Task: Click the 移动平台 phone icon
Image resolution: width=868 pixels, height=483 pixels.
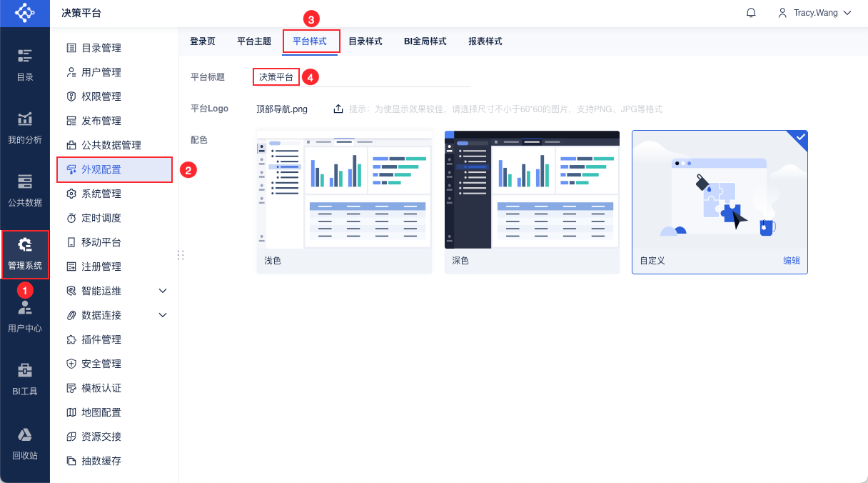Action: (x=71, y=242)
